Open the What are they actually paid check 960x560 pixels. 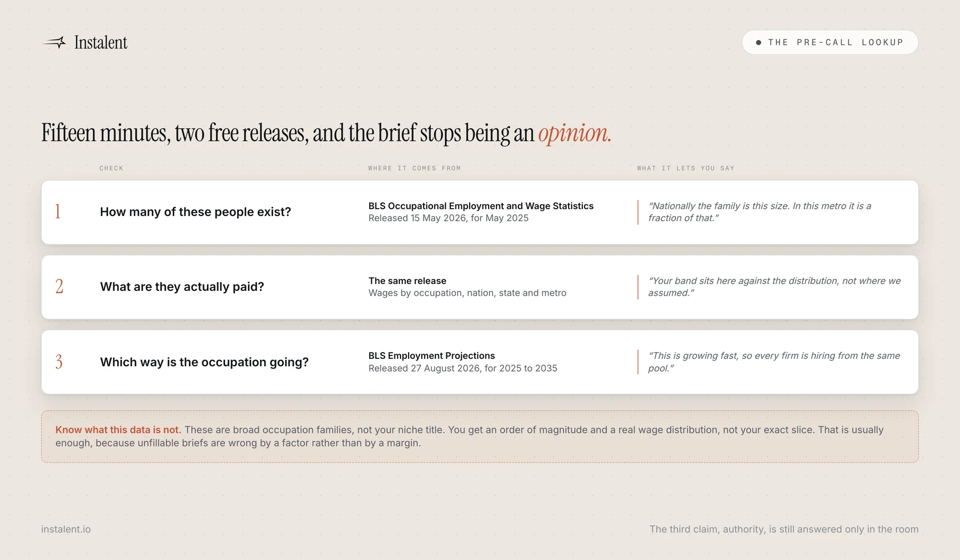182,287
